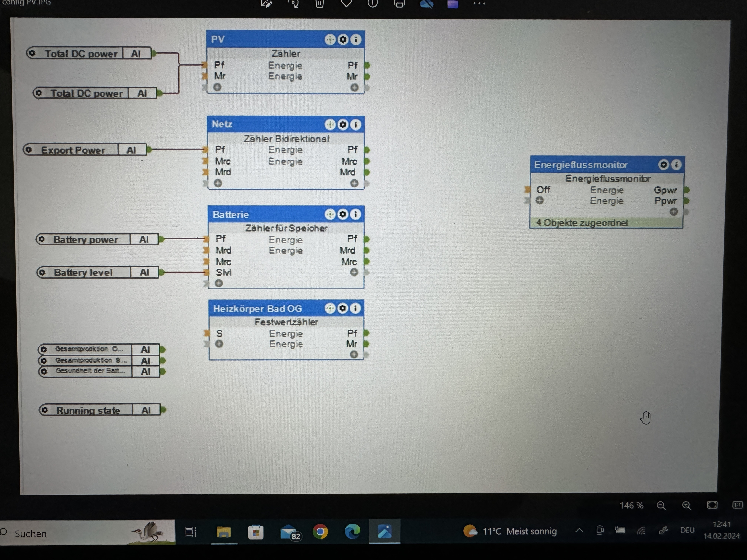
Task: Open settings gear on PV block
Action: click(x=343, y=40)
